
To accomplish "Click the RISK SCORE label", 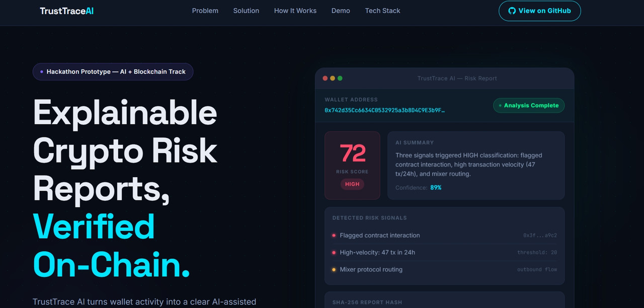I will point(352,172).
